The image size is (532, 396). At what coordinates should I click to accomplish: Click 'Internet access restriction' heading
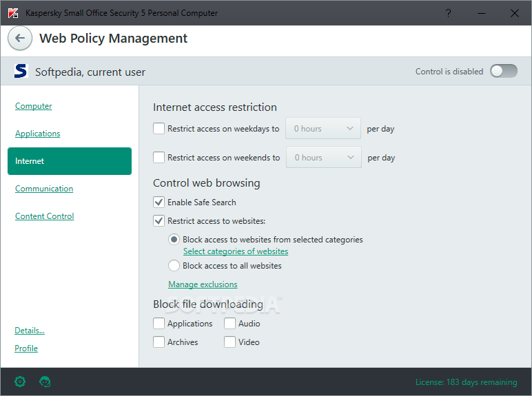215,107
